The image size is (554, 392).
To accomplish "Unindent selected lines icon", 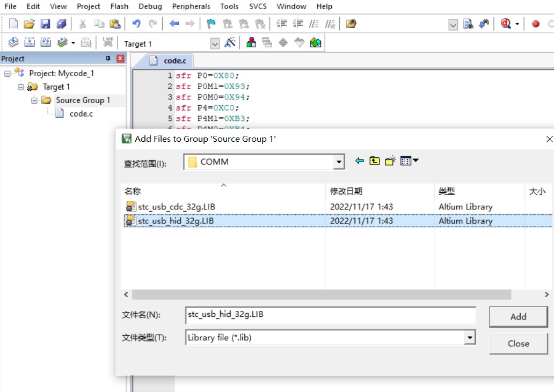I will [298, 24].
